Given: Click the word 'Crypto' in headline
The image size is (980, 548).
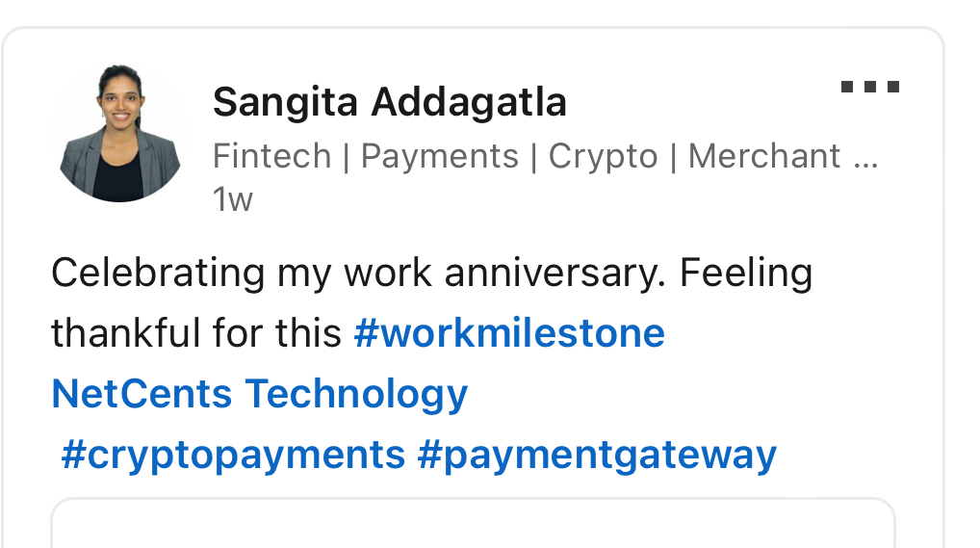Looking at the screenshot, I should coord(603,156).
